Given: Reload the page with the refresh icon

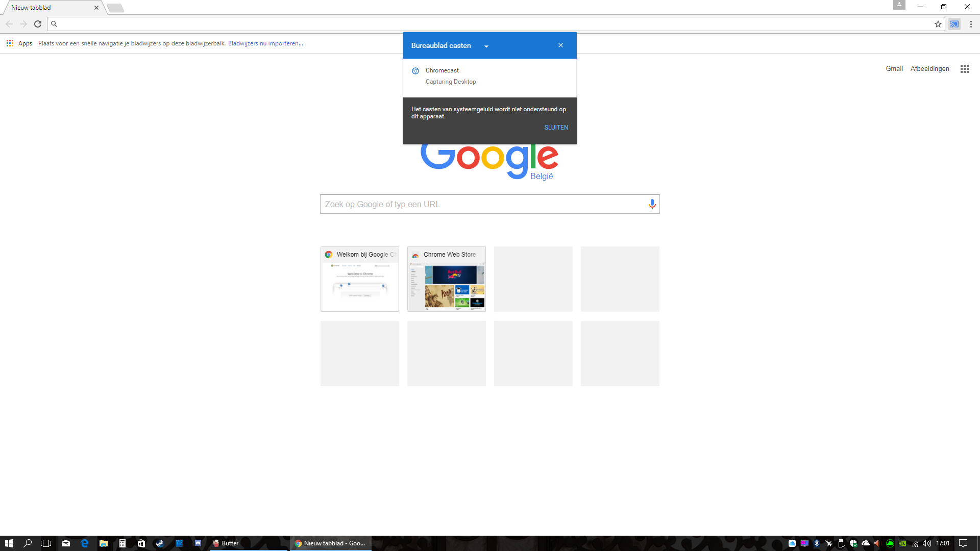Looking at the screenshot, I should tap(38, 24).
